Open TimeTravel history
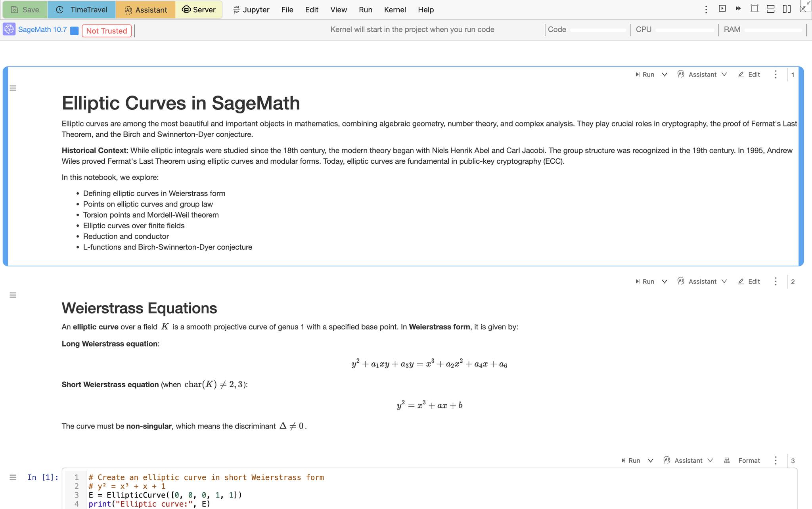Screen dimensions: 812x509 tap(82, 10)
